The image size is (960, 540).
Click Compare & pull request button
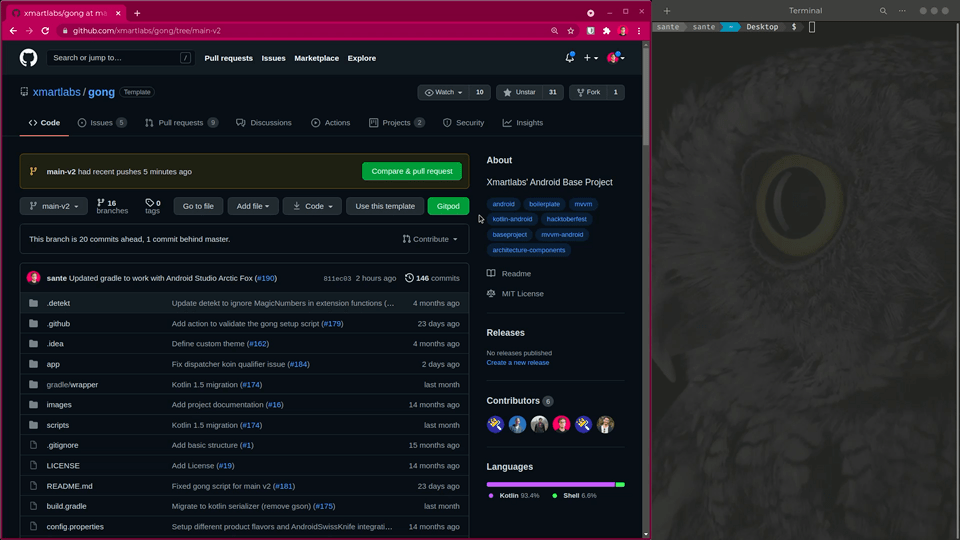(411, 171)
